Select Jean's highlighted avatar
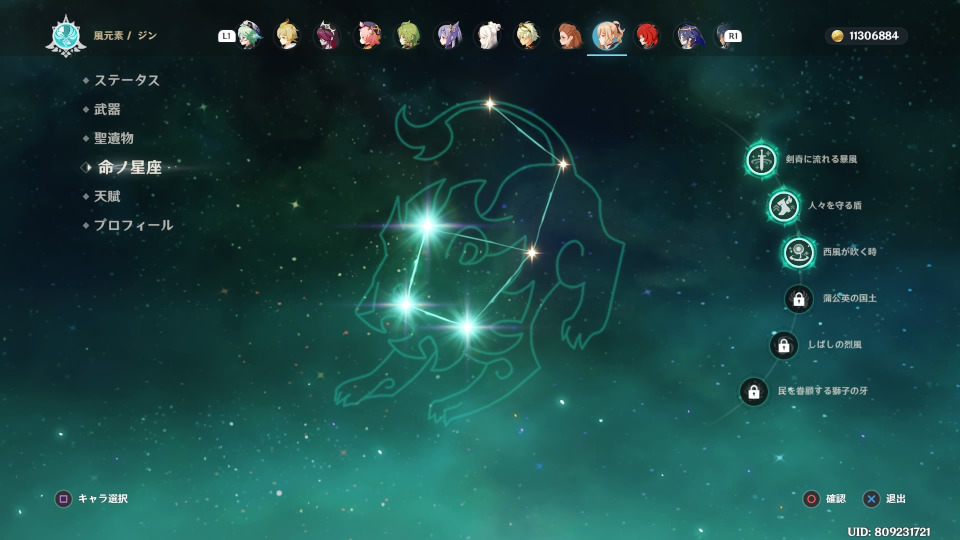Screen dimensions: 960x540 click(x=607, y=36)
